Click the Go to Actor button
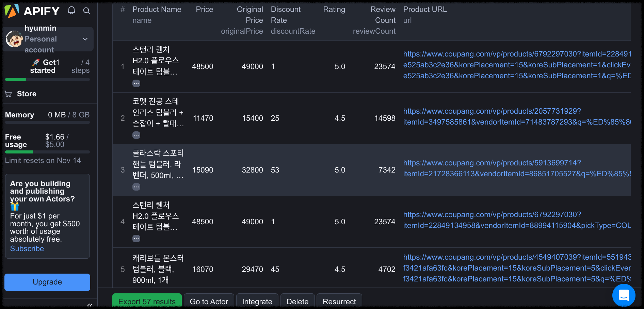 coord(209,301)
